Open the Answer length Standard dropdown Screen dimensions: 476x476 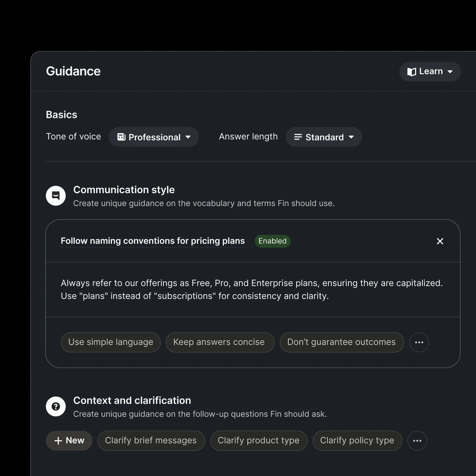324,137
